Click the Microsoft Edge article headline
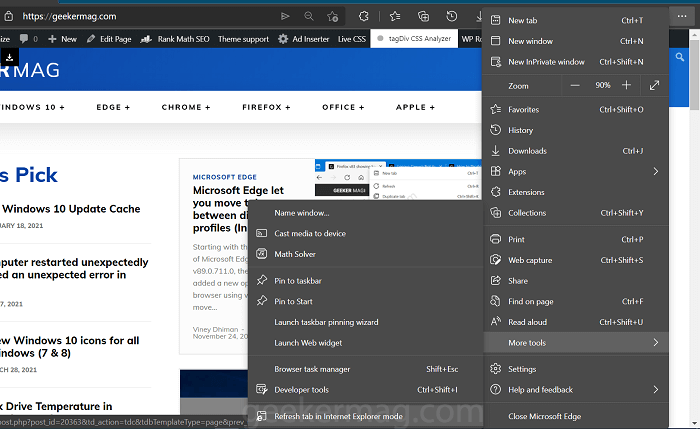Screen dimensions: 700x429 coord(238,209)
